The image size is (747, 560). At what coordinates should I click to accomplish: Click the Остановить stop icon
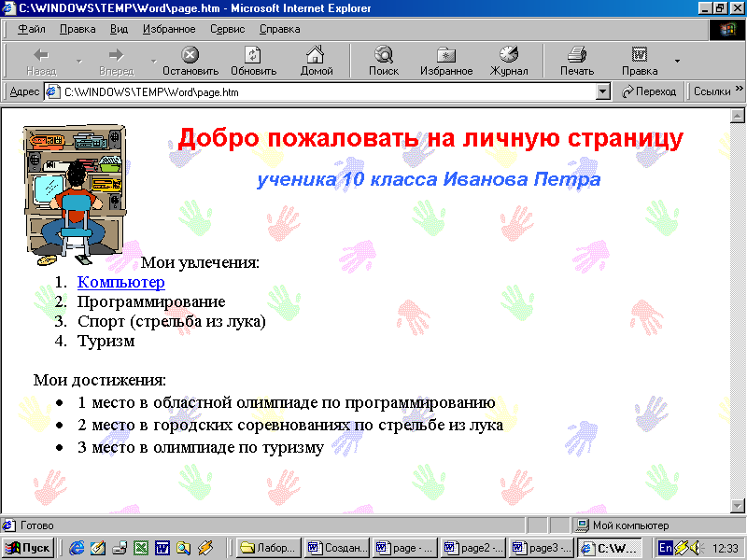tap(190, 55)
